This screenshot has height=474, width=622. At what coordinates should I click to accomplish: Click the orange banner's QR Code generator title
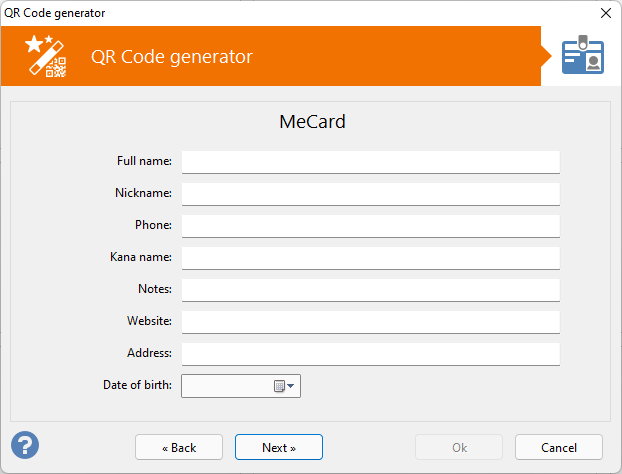[171, 56]
